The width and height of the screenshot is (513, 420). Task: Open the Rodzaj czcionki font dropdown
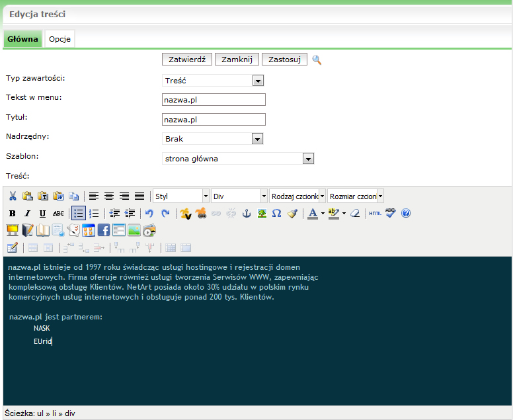297,196
